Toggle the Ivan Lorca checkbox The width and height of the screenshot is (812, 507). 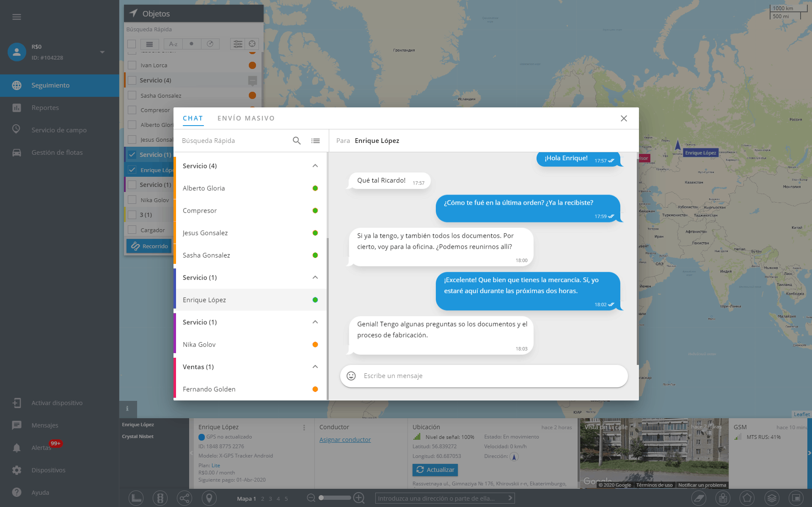tap(132, 65)
